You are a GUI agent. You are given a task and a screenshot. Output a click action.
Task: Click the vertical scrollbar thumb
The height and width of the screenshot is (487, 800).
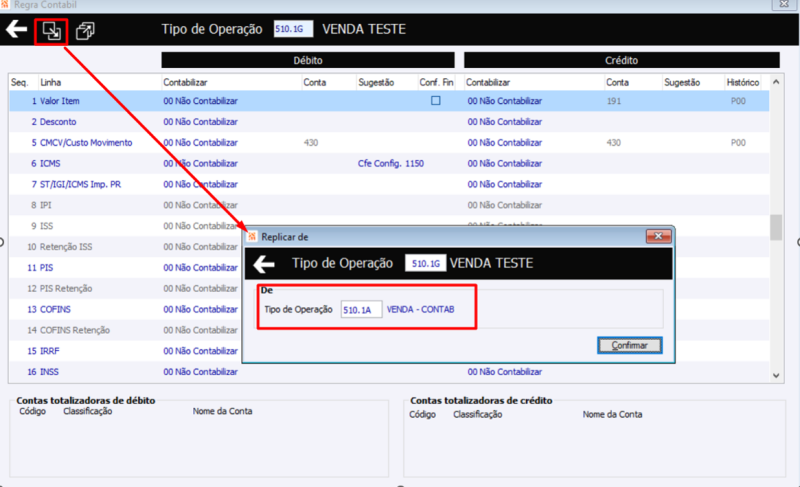point(776,227)
